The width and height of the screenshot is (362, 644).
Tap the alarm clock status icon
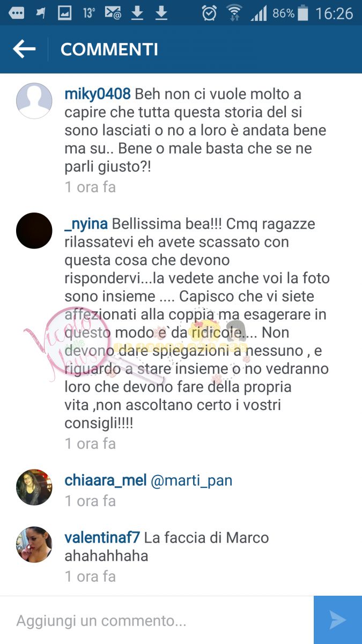point(209,13)
